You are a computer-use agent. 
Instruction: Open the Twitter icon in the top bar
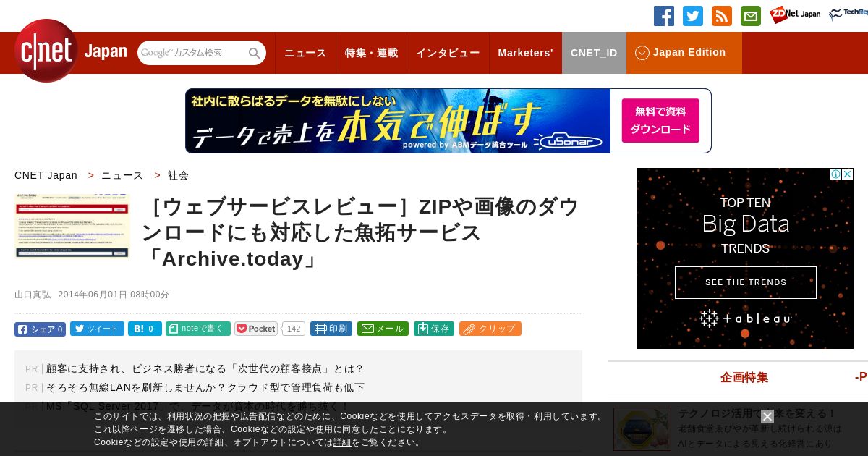tap(693, 16)
